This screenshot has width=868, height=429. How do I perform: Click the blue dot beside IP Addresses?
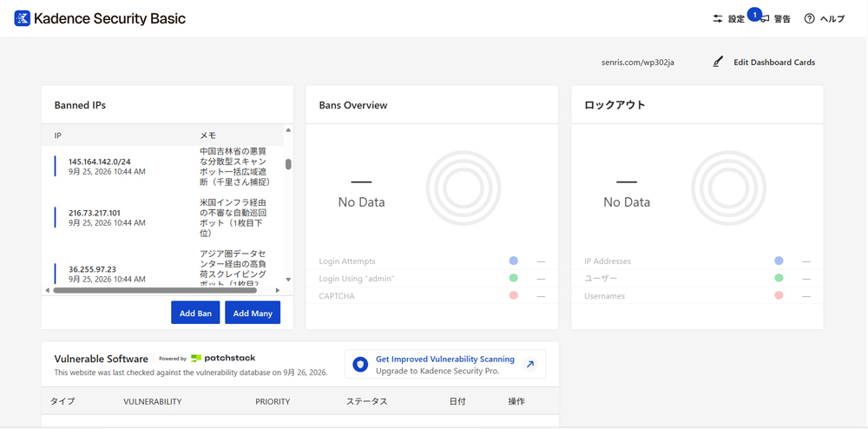pos(779,261)
